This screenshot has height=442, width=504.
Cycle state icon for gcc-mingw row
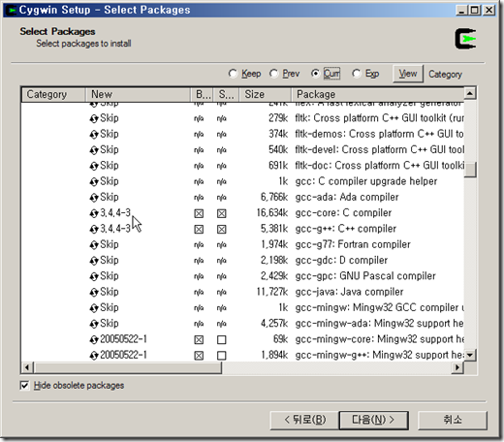coord(94,308)
